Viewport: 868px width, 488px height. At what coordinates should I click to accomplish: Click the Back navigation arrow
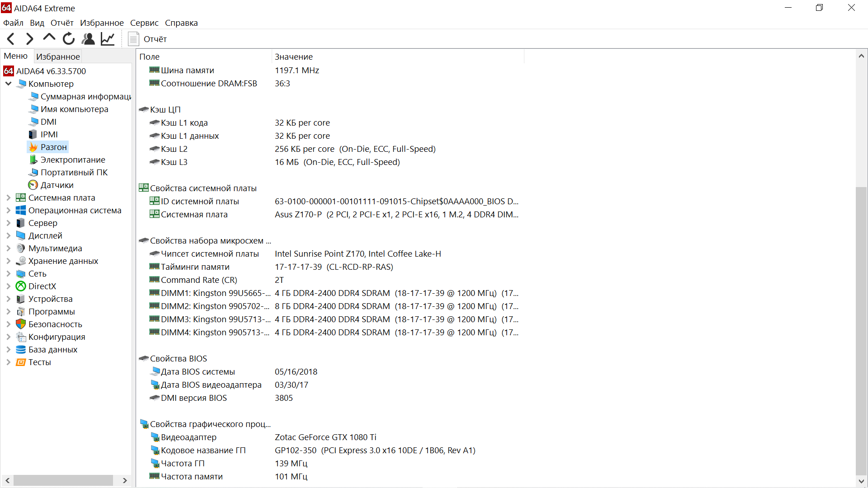click(x=11, y=39)
